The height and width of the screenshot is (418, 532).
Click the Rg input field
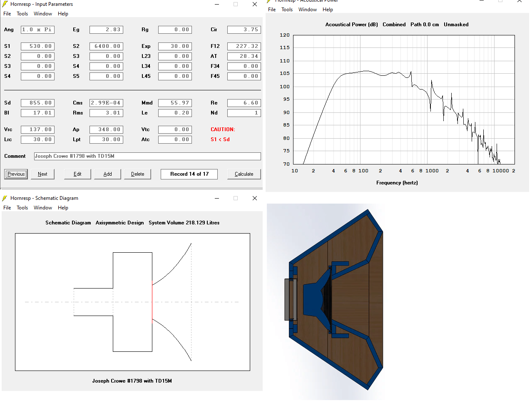[175, 30]
